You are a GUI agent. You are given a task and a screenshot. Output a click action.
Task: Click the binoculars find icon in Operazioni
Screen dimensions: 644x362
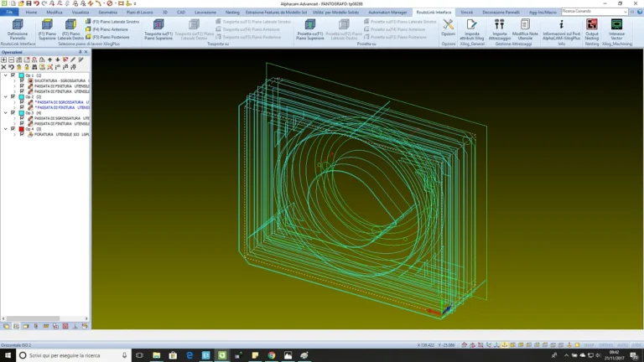(34, 67)
